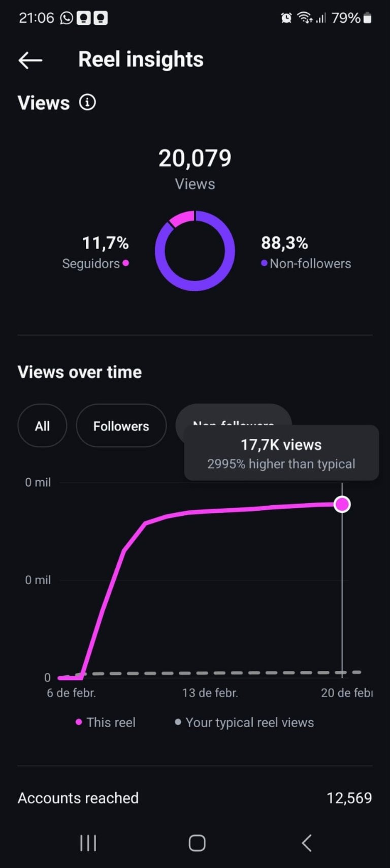Tap the WhatsApp notification icon
Screen dimensions: 390x868
pyautogui.click(x=67, y=18)
